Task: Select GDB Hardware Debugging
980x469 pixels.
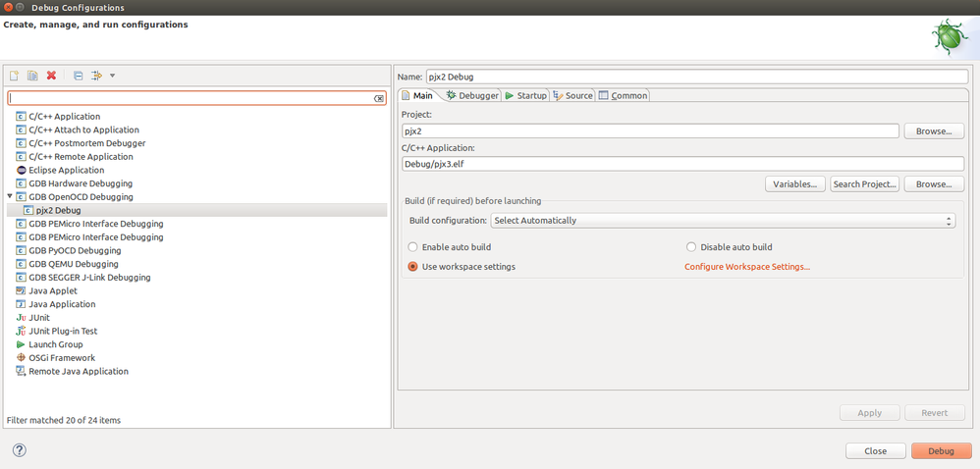Action: (x=80, y=183)
